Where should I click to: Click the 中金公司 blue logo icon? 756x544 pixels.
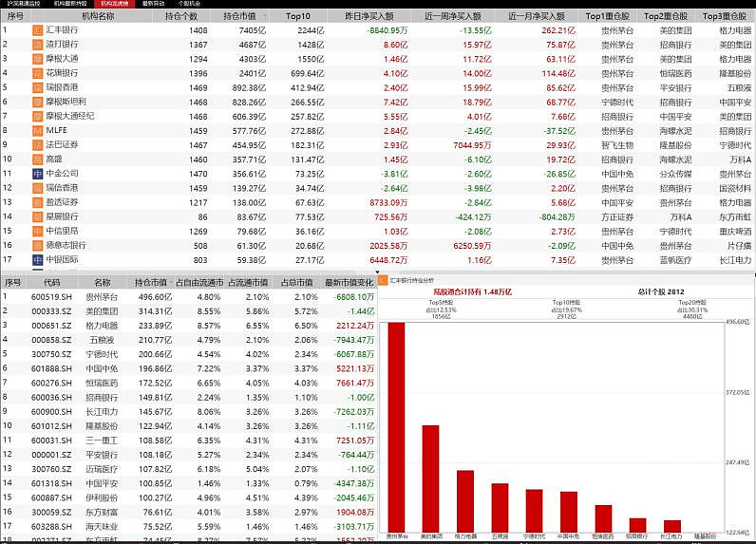(x=38, y=174)
